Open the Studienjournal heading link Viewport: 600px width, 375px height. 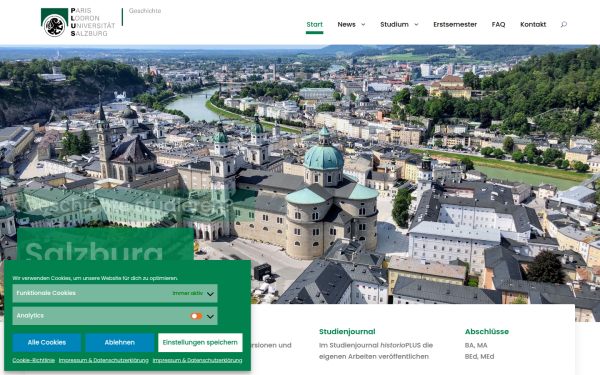tap(347, 332)
